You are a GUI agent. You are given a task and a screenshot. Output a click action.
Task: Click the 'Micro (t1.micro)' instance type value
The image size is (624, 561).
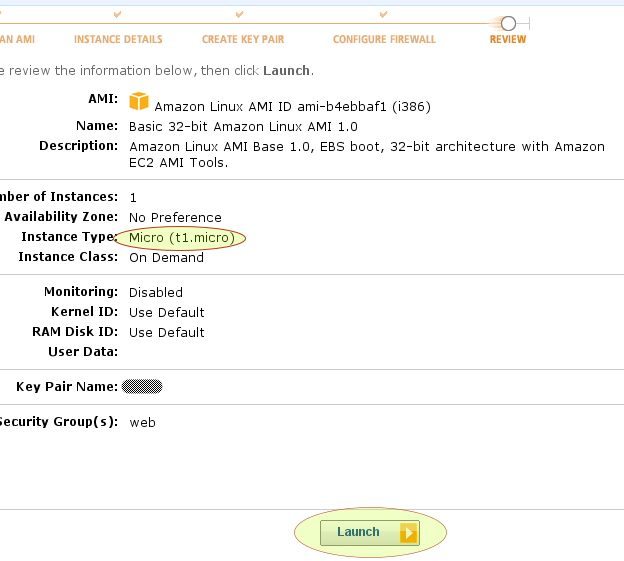click(182, 238)
